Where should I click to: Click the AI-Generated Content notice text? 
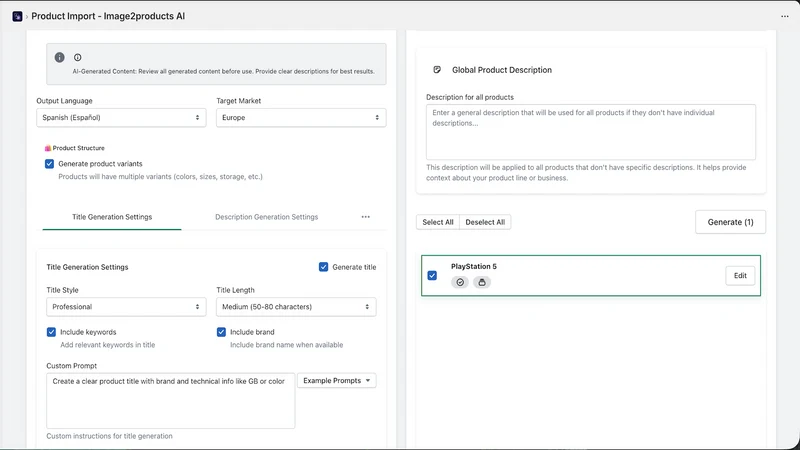[x=223, y=71]
